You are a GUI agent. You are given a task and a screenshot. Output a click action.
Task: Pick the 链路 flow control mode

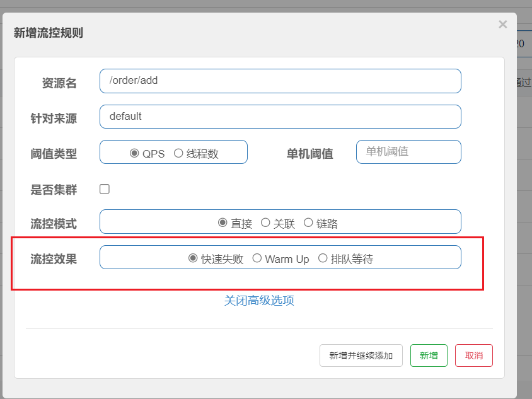(308, 223)
